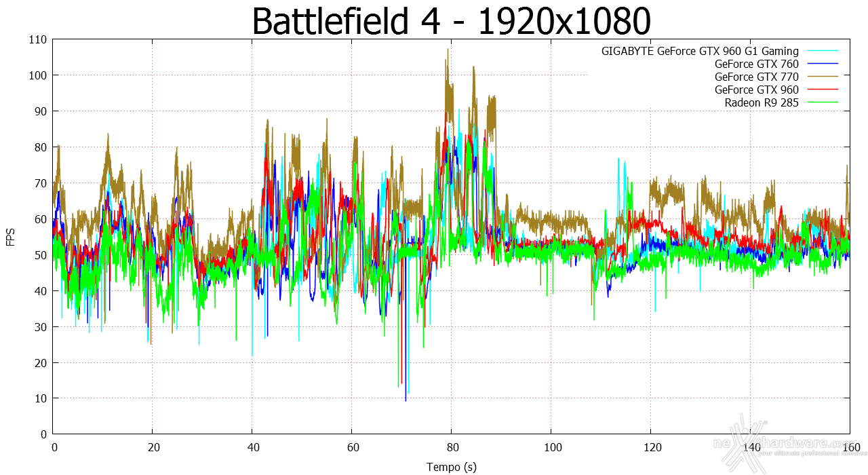Screen dimensions: 868x475
Task: Click the 30 tick on the FPS axis
Action: pos(41,327)
